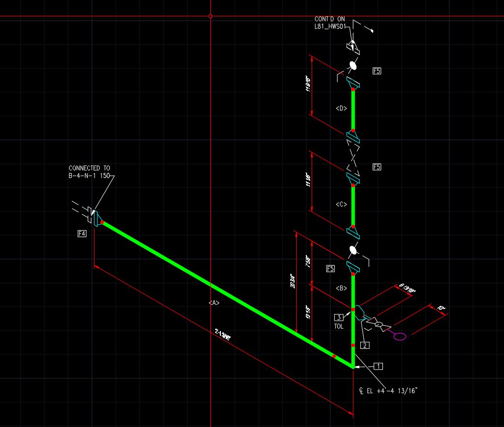Image resolution: width=504 pixels, height=427 pixels.
Task: Select the EL +4'-4 13/16" elevation text
Action: coord(387,391)
